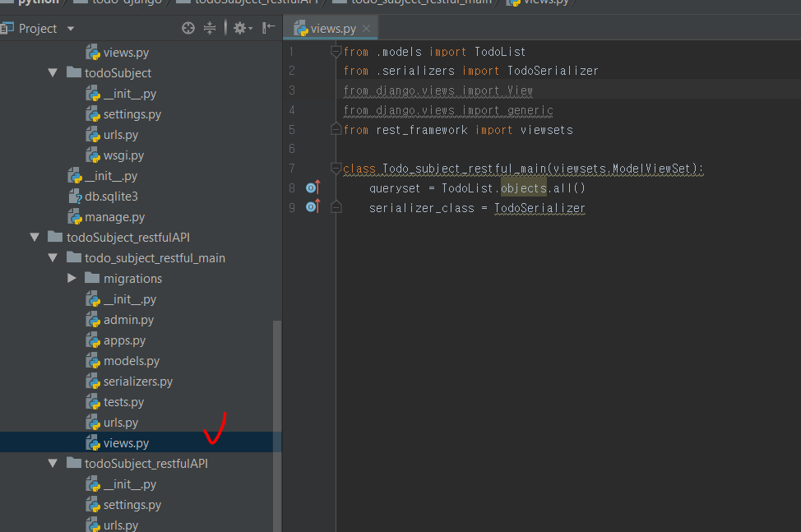
Task: Click the collapse all icon in Project toolbar
Action: coord(210,28)
